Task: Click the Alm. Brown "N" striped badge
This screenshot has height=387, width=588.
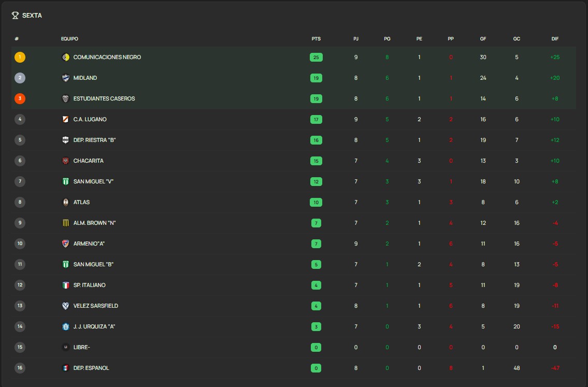Action: pyautogui.click(x=66, y=223)
